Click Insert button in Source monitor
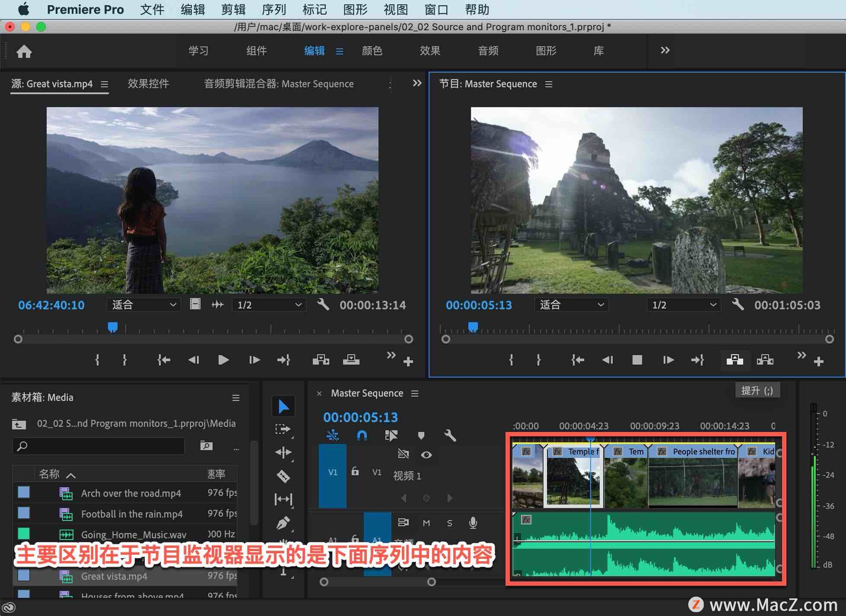The image size is (846, 616). click(x=321, y=360)
